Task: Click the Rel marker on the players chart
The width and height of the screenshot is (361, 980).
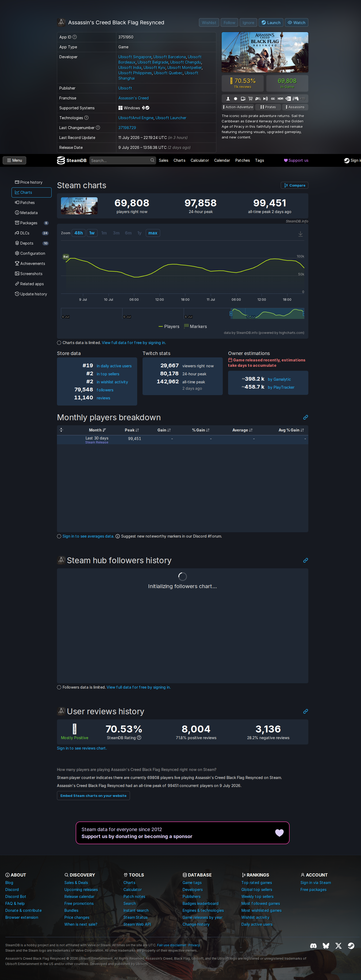Action: coord(66,257)
